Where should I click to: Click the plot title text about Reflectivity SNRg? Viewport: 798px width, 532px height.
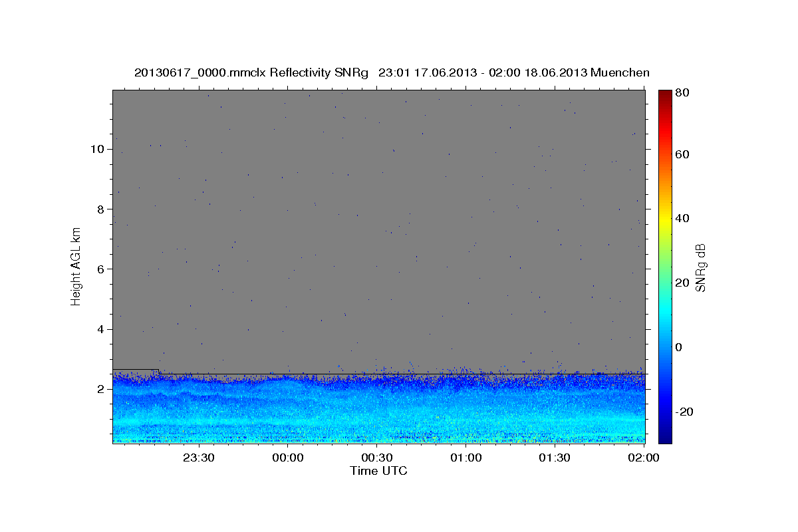tap(392, 72)
